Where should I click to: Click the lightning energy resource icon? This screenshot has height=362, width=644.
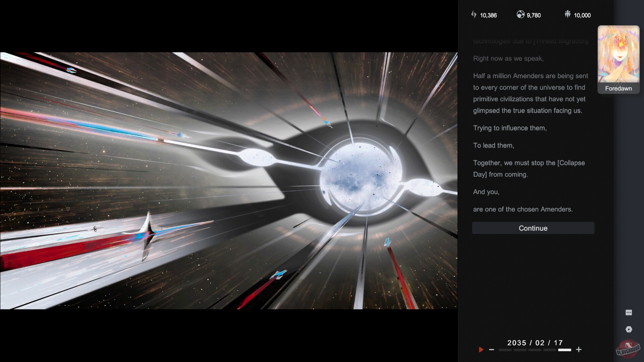tap(474, 15)
